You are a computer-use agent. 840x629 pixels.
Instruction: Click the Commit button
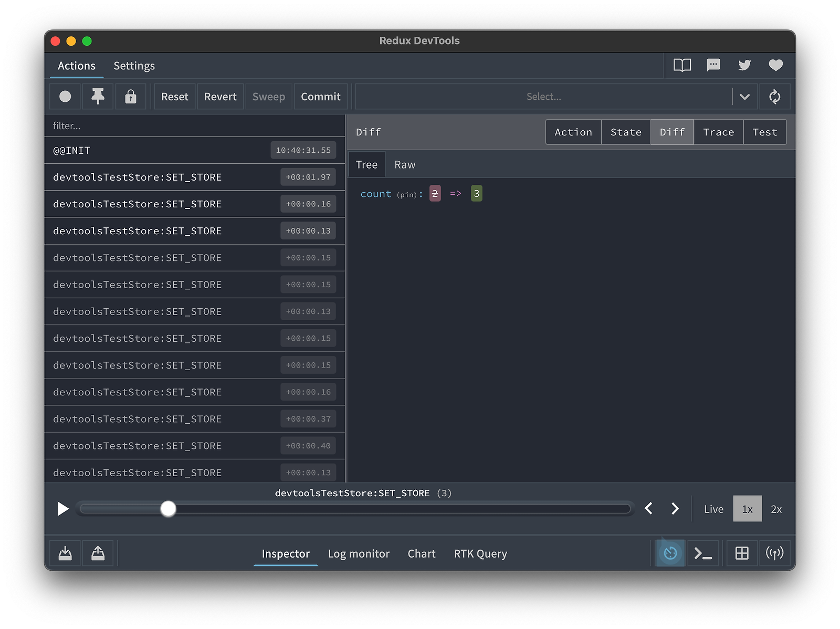[320, 97]
